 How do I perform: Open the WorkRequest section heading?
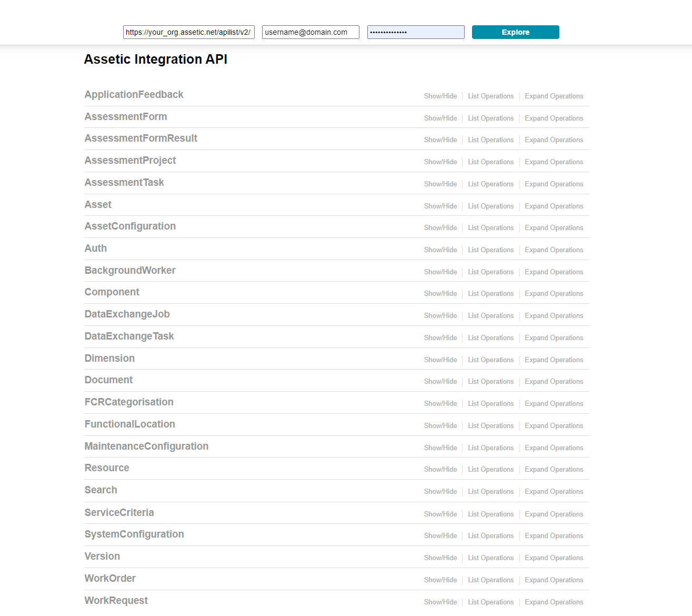(116, 601)
